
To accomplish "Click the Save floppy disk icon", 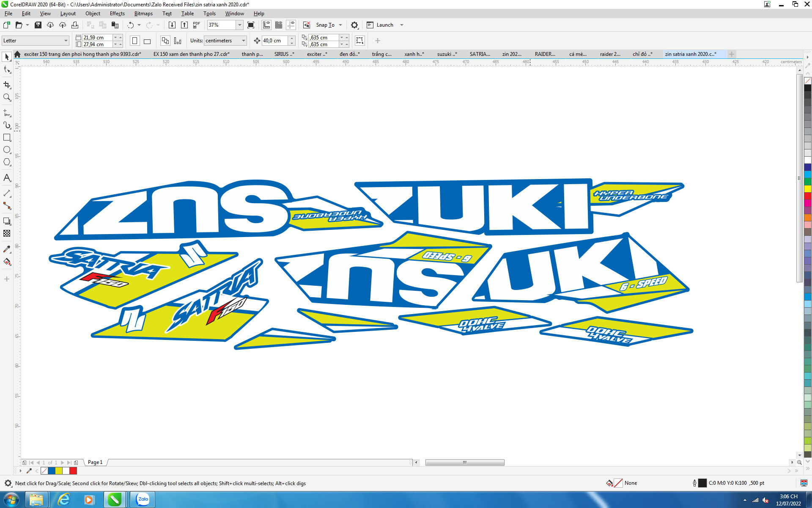I will [38, 25].
